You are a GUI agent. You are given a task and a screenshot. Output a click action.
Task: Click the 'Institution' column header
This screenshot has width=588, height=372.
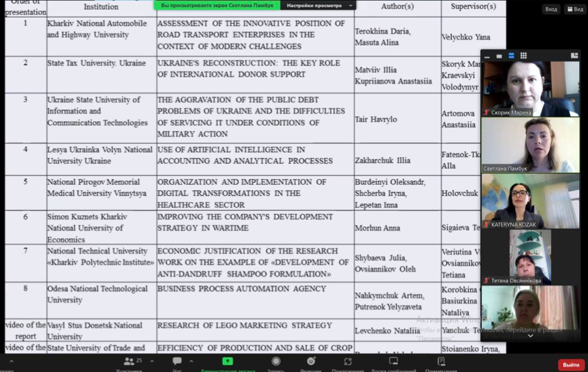101,7
